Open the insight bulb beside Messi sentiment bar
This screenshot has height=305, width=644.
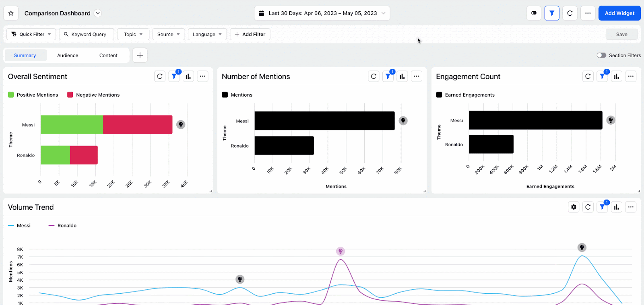181,124
